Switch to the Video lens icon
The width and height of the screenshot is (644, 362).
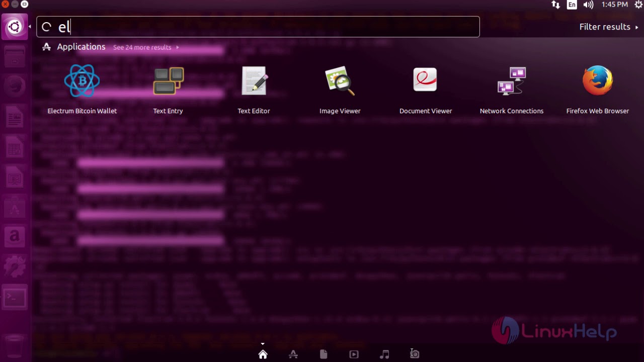point(354,354)
